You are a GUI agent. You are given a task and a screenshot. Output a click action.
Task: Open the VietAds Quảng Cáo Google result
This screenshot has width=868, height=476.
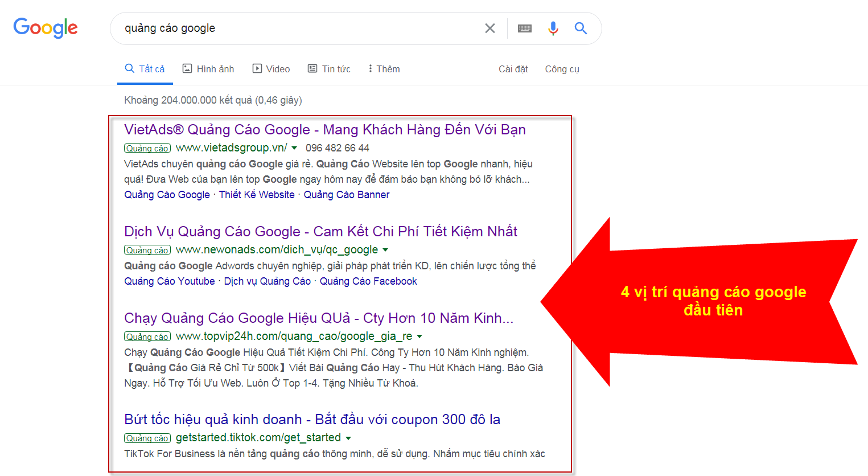324,129
